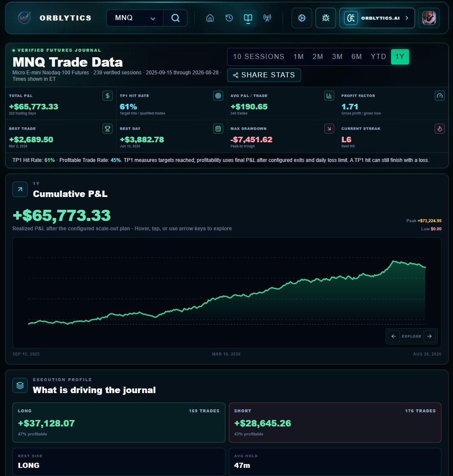453x476 pixels.
Task: Click the +$2,689.50 best trade value
Action: (x=31, y=140)
